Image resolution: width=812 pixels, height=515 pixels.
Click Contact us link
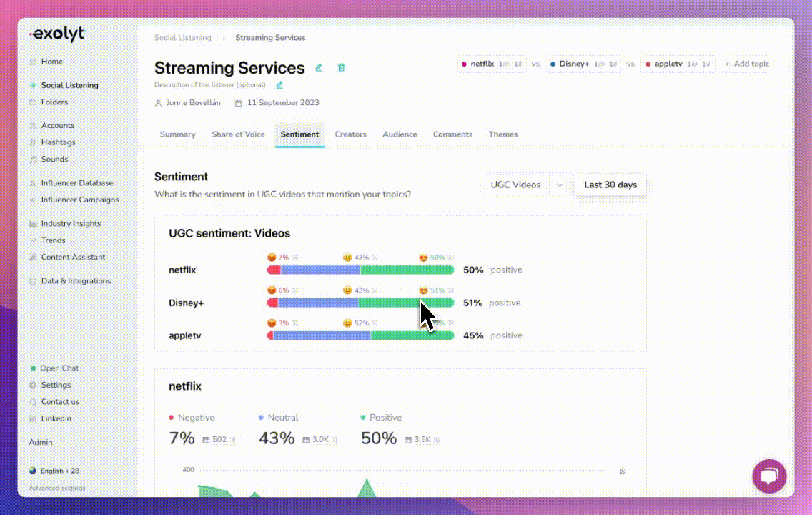tap(60, 401)
